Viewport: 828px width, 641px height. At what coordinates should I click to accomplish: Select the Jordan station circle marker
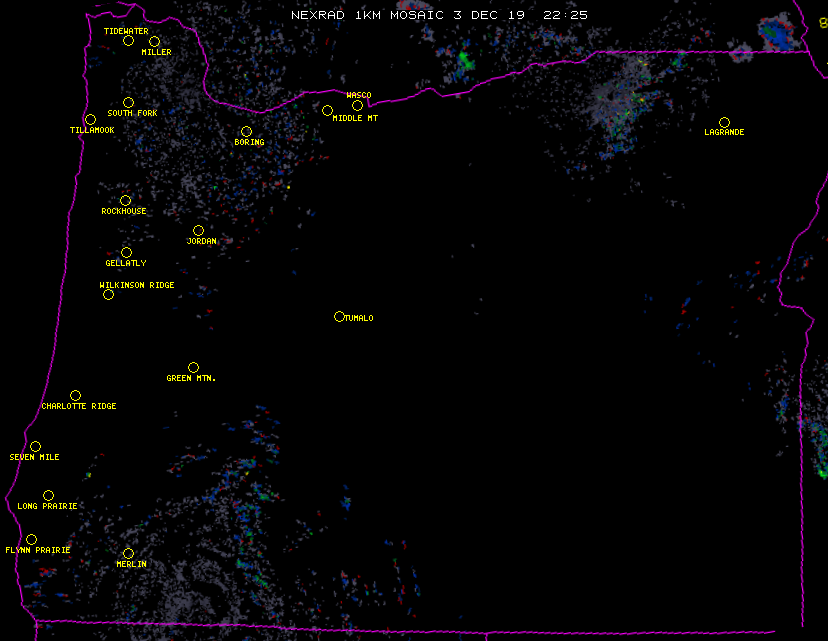198,231
